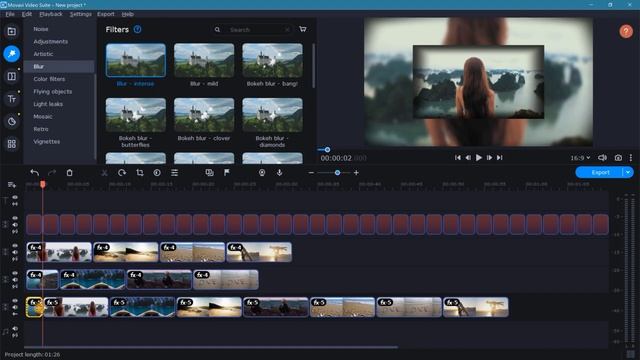Play the preview video
This screenshot has height=360, width=640.
click(x=478, y=158)
